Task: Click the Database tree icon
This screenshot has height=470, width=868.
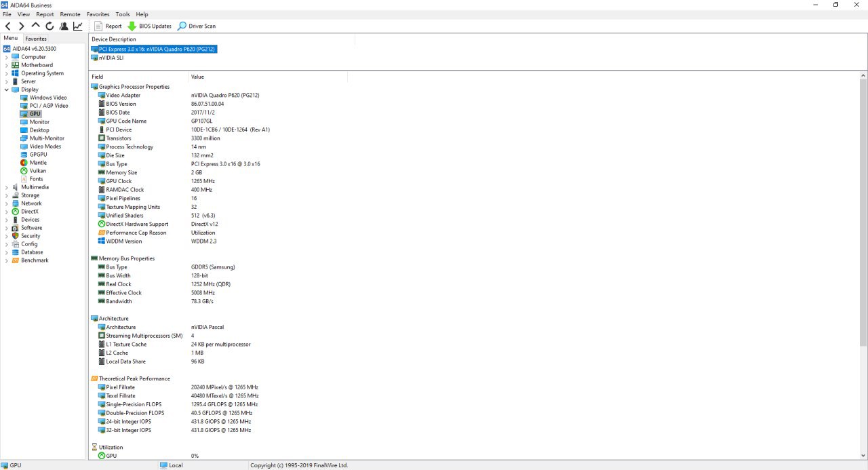Action: 16,252
